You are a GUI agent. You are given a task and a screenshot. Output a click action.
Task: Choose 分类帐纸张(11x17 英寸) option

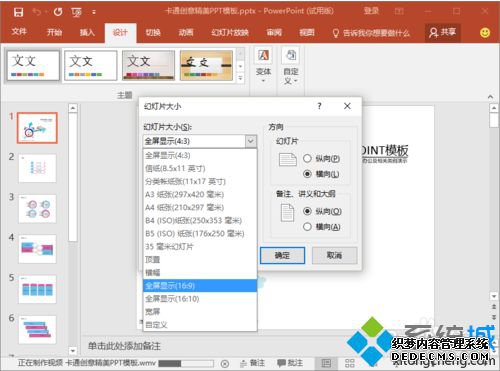pyautogui.click(x=200, y=181)
